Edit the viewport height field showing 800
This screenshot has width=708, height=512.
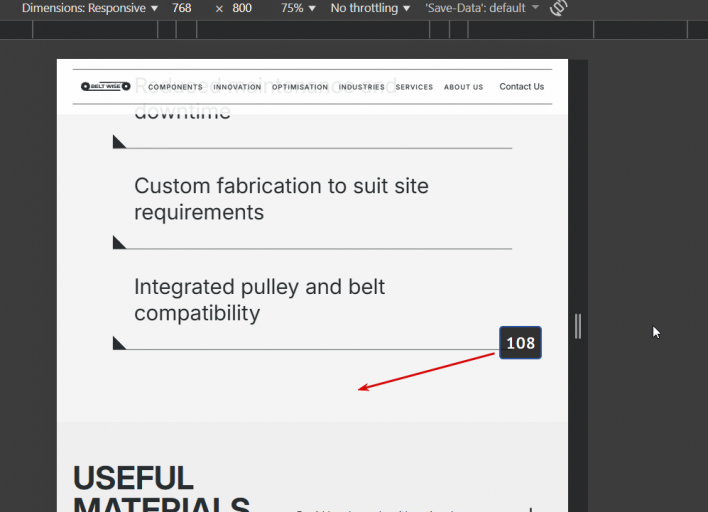click(242, 8)
